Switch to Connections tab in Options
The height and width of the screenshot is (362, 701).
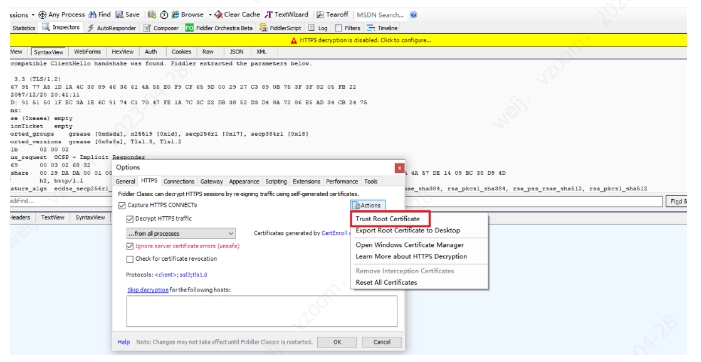click(x=179, y=181)
